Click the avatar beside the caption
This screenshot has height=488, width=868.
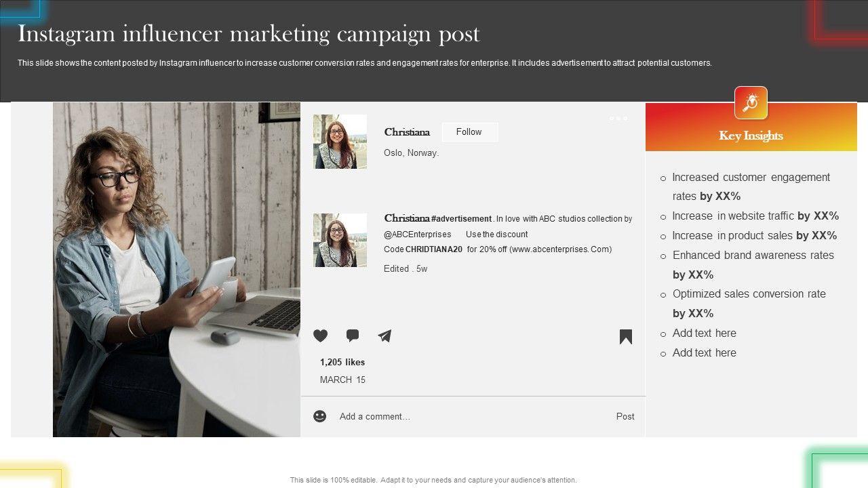pos(340,240)
